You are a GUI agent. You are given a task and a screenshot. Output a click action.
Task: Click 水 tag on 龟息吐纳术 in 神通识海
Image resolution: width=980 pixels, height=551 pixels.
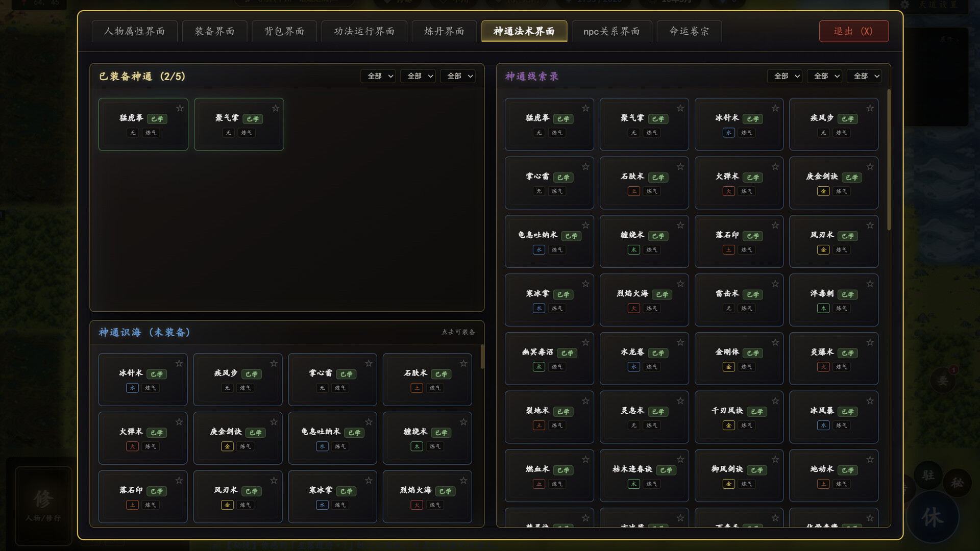click(322, 446)
